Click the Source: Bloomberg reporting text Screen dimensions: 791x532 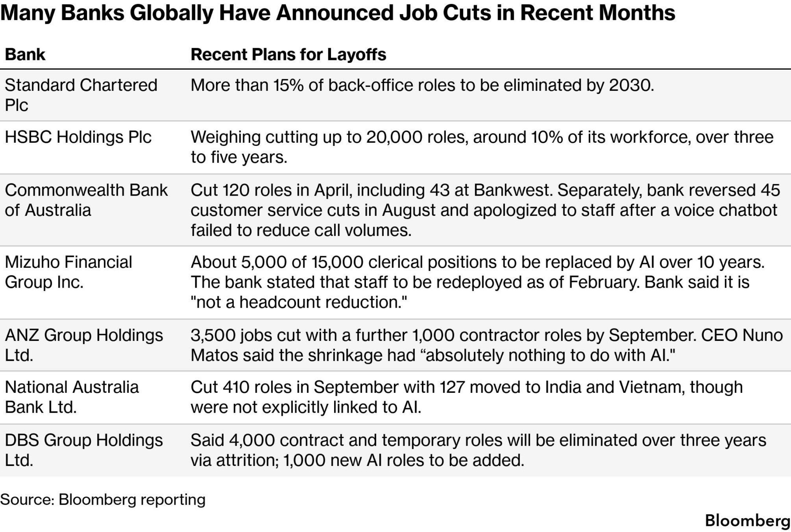click(103, 499)
